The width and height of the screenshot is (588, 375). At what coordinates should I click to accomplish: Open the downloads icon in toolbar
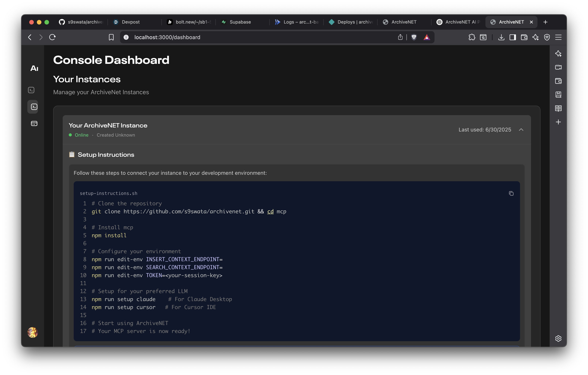point(501,37)
